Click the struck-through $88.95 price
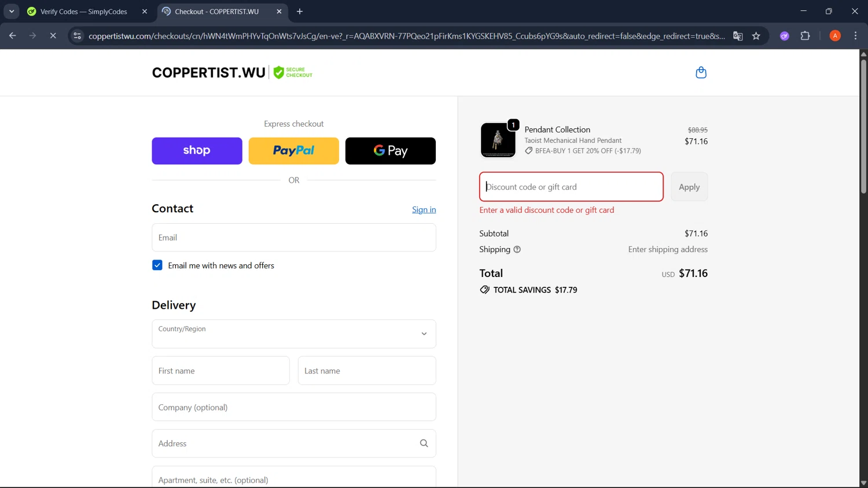This screenshot has width=868, height=488. 697,130
